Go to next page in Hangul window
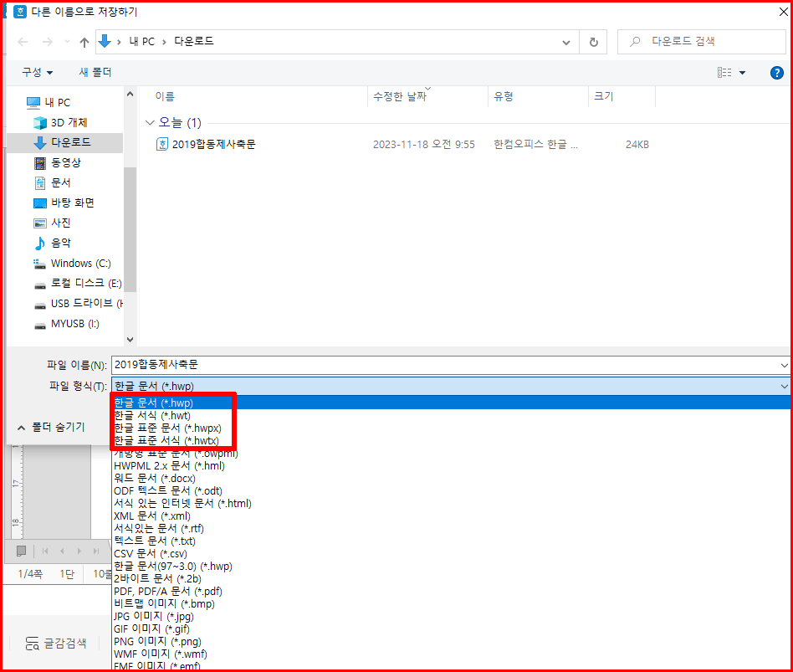The height and width of the screenshot is (672, 793). coord(79,551)
